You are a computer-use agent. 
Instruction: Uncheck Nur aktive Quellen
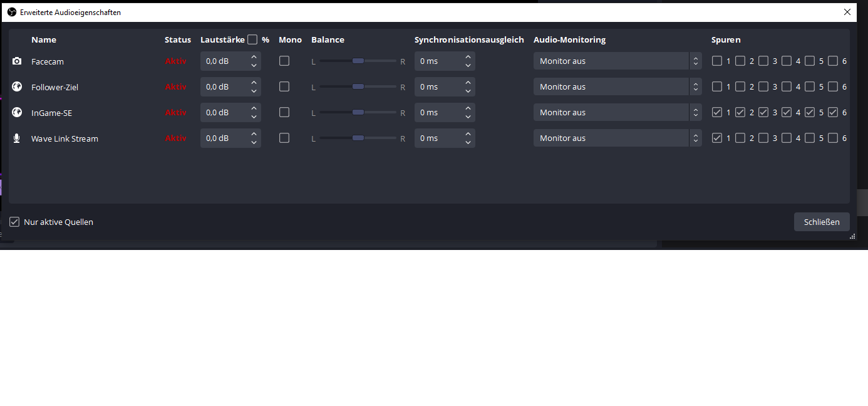point(14,222)
